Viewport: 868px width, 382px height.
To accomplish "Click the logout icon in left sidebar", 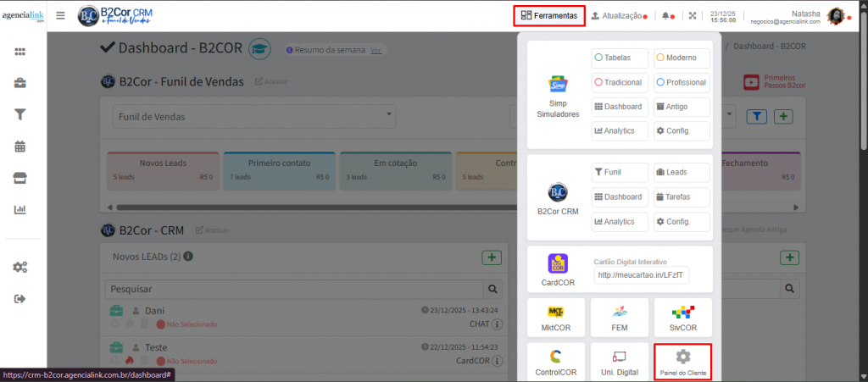I will [x=20, y=298].
